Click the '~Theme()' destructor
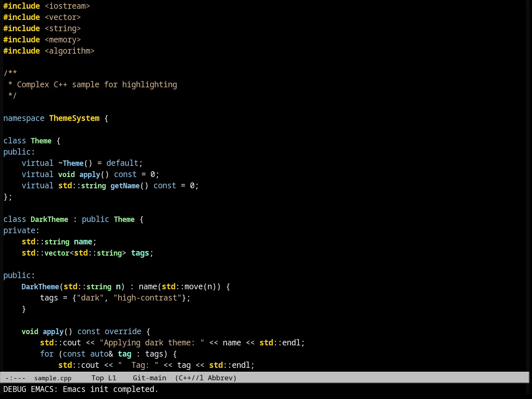The width and height of the screenshot is (532, 399). (75, 163)
